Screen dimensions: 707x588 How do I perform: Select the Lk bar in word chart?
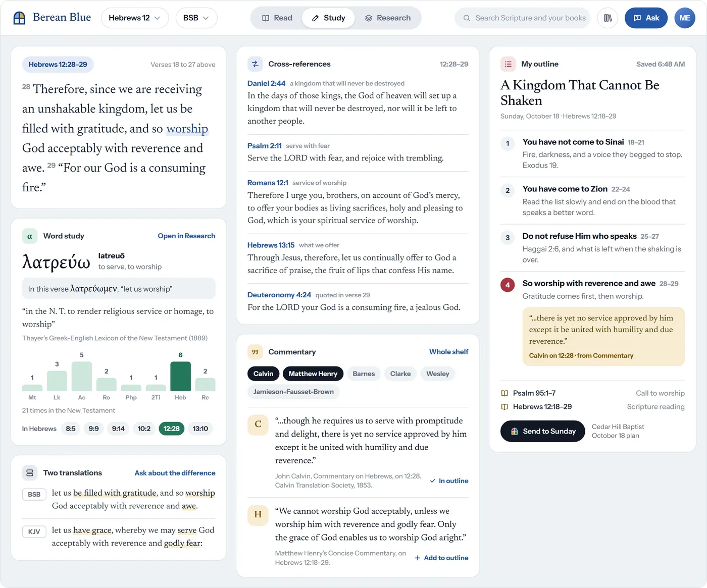coord(57,381)
